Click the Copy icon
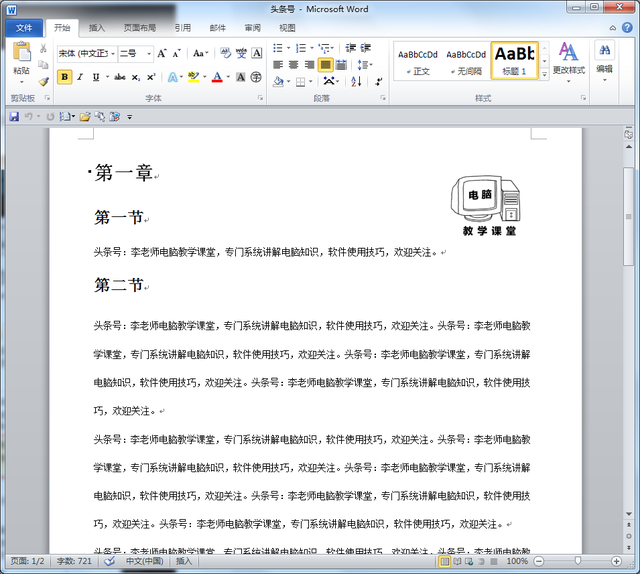This screenshot has width=640, height=574. [43, 65]
